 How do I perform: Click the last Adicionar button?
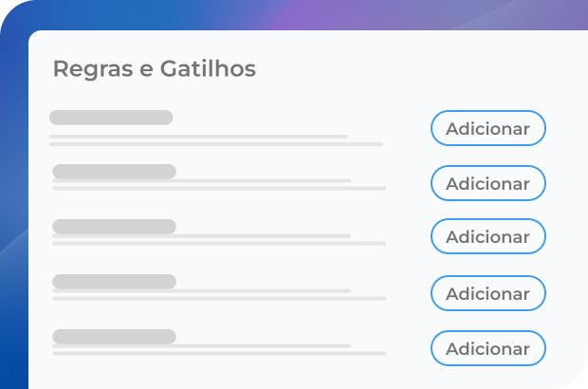[487, 348]
